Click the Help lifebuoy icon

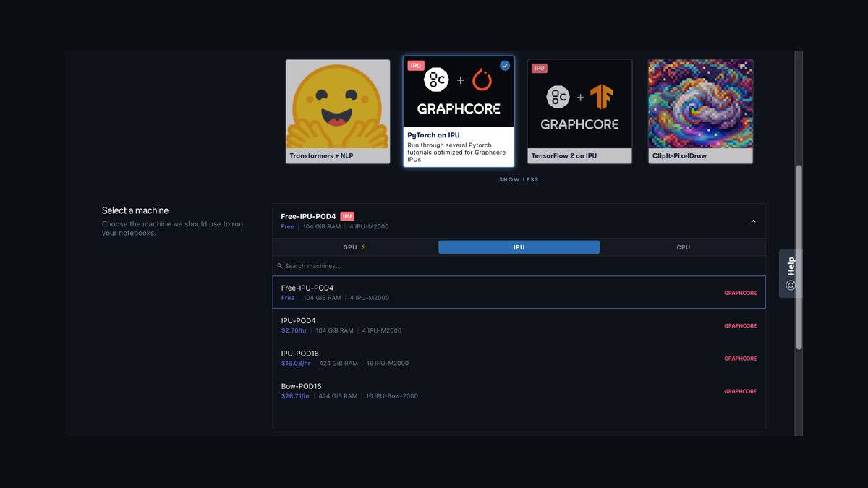[x=790, y=285]
